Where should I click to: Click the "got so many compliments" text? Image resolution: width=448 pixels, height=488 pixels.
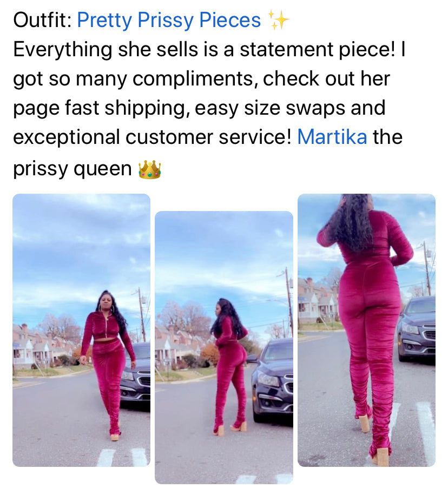tap(133, 79)
